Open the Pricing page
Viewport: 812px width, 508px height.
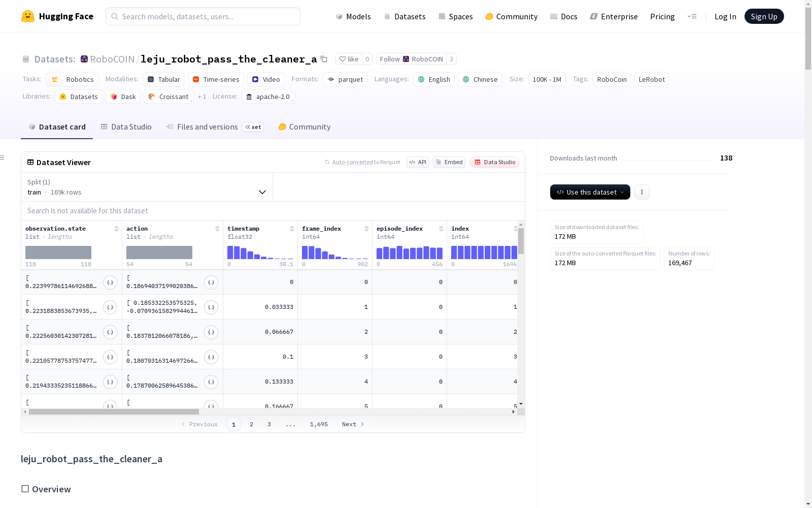click(662, 16)
